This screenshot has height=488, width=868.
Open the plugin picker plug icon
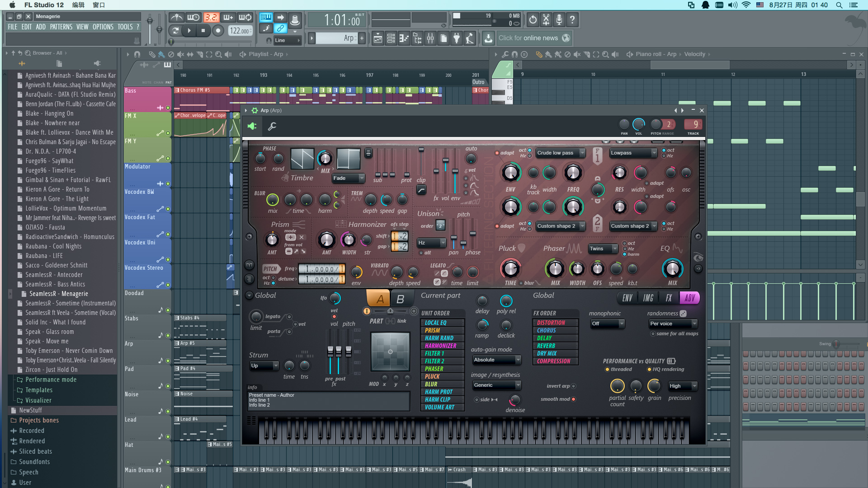pyautogui.click(x=457, y=38)
